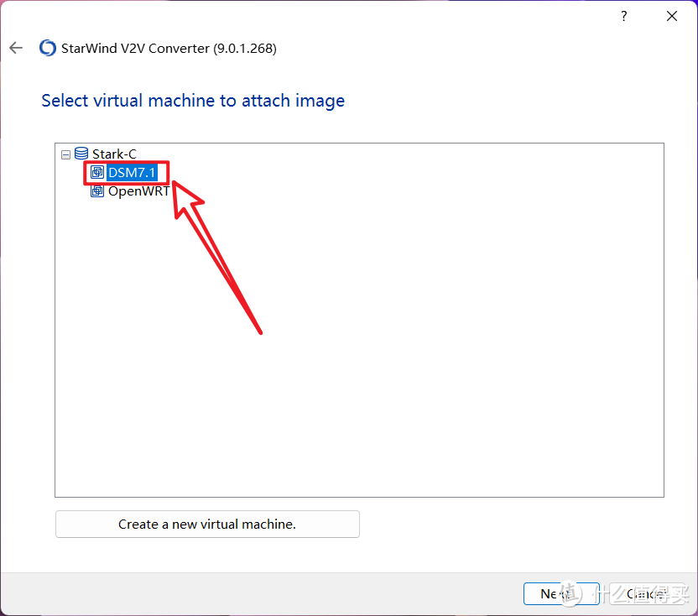Viewport: 698px width, 616px height.
Task: Click the StarWind V2V Converter logo
Action: coord(48,48)
